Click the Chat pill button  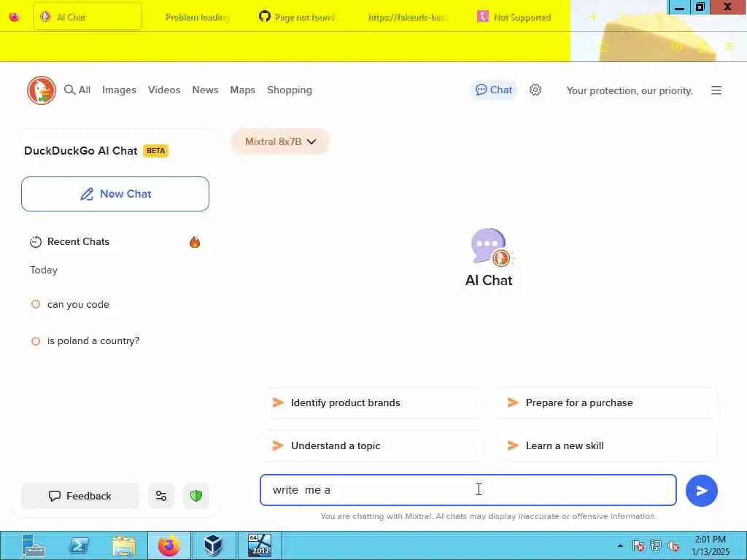[494, 90]
